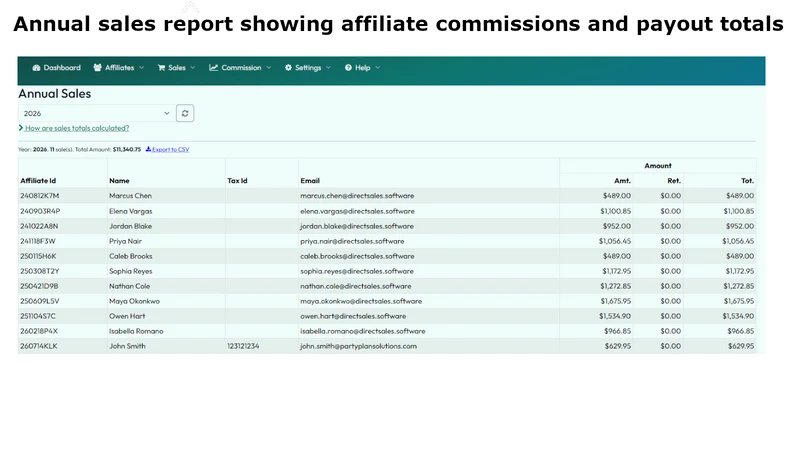Click Nathan Cole's $1,272.85 total
This screenshot has width=800, height=450.
[739, 286]
